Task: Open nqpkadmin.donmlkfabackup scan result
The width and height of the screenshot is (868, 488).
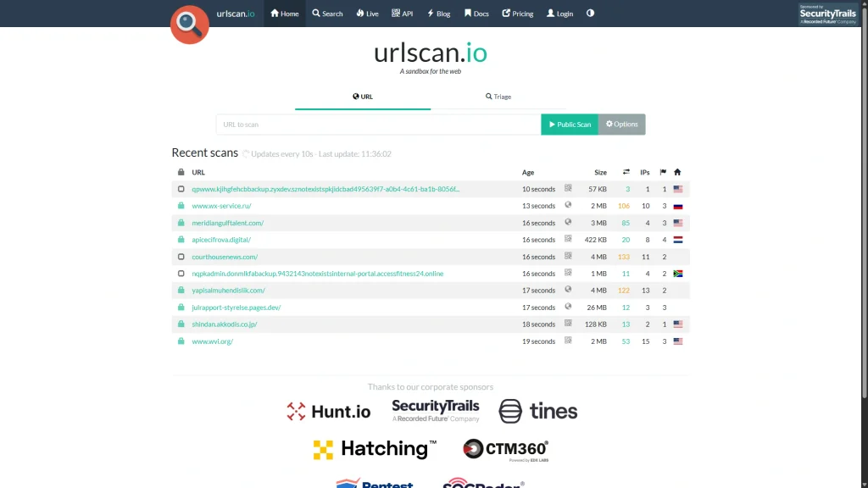Action: (318, 274)
